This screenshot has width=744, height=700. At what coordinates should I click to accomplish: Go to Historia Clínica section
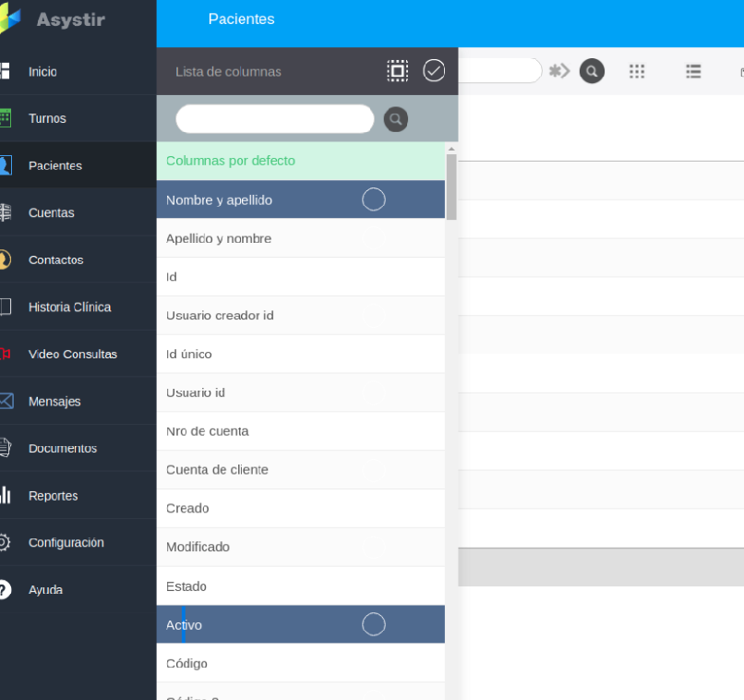[69, 307]
